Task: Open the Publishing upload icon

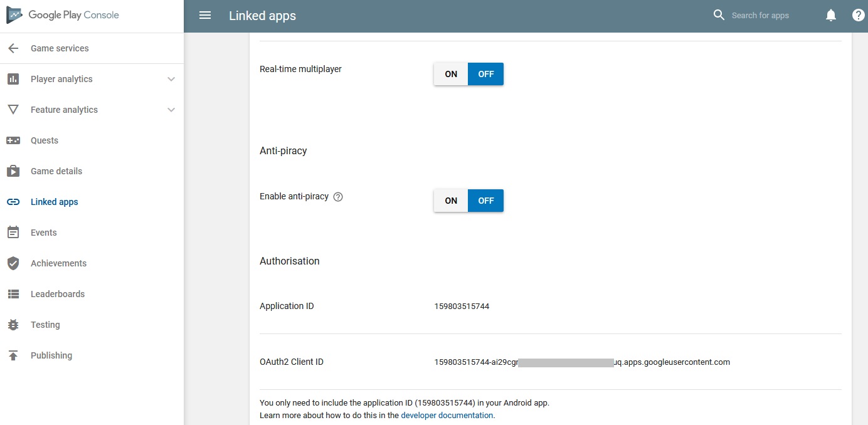Action: (13, 355)
